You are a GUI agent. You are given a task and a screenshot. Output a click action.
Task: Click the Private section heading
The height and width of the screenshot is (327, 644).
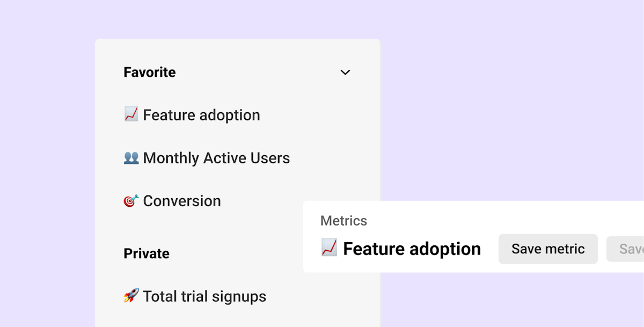(147, 253)
